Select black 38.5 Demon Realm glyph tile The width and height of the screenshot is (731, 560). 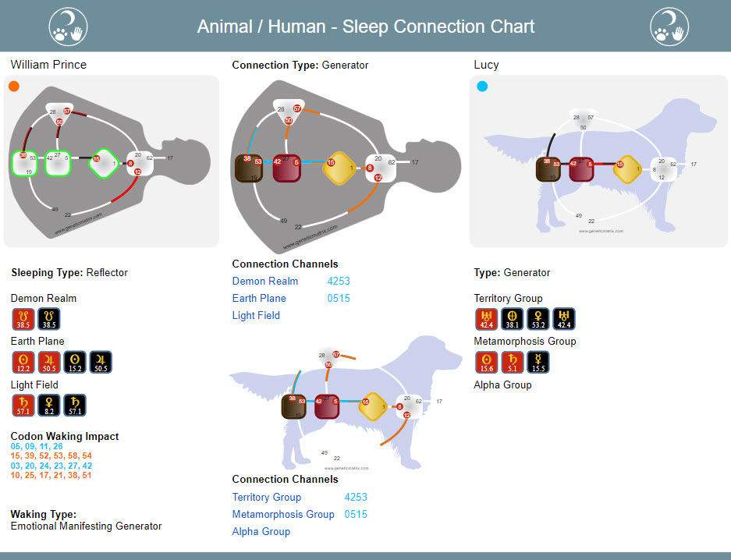[x=49, y=319]
